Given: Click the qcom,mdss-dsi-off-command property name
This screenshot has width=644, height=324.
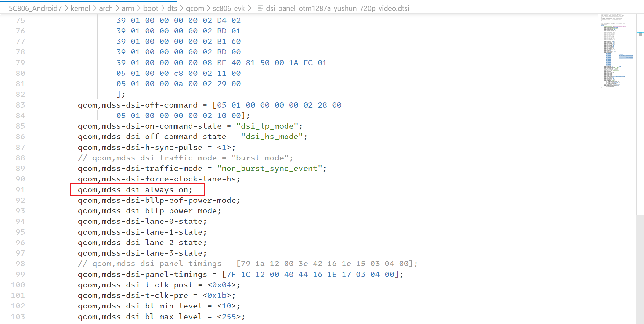Looking at the screenshot, I should point(138,105).
